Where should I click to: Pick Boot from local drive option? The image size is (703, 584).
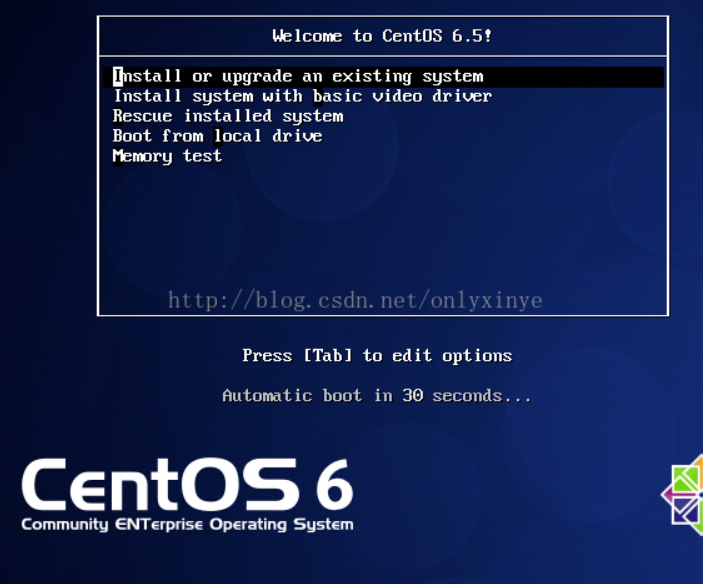tap(217, 136)
